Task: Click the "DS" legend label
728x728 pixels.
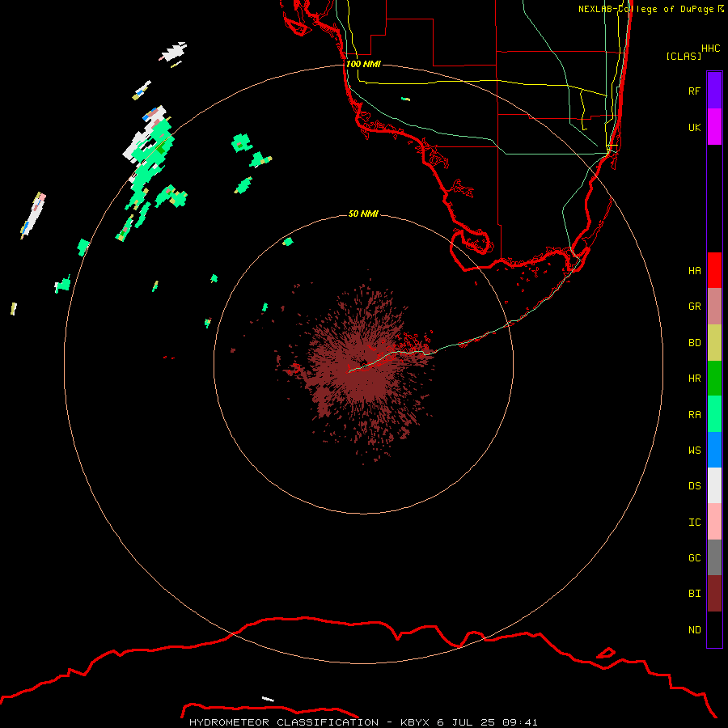Action: tap(694, 485)
